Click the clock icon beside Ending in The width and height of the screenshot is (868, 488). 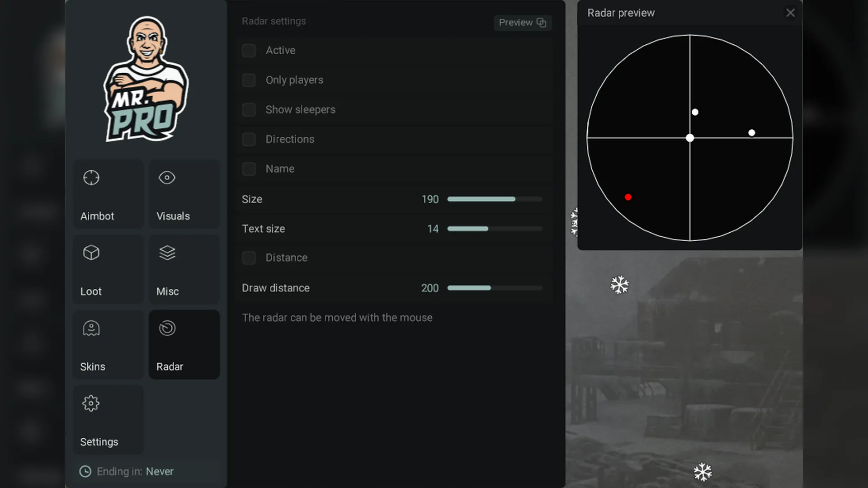(85, 471)
